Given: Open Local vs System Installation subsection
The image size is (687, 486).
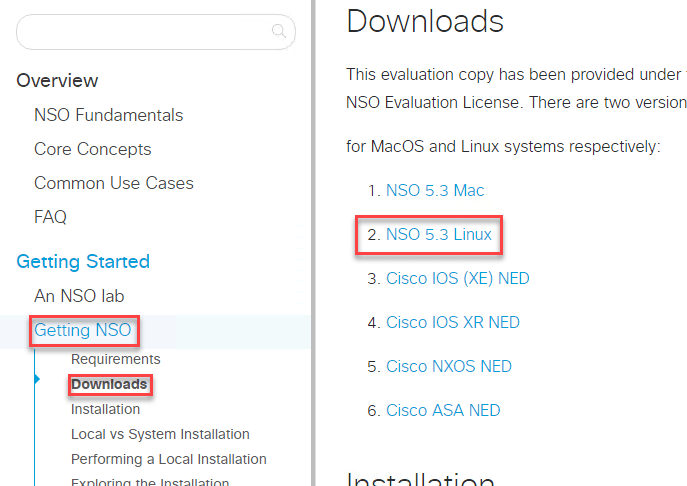Looking at the screenshot, I should click(x=160, y=434).
